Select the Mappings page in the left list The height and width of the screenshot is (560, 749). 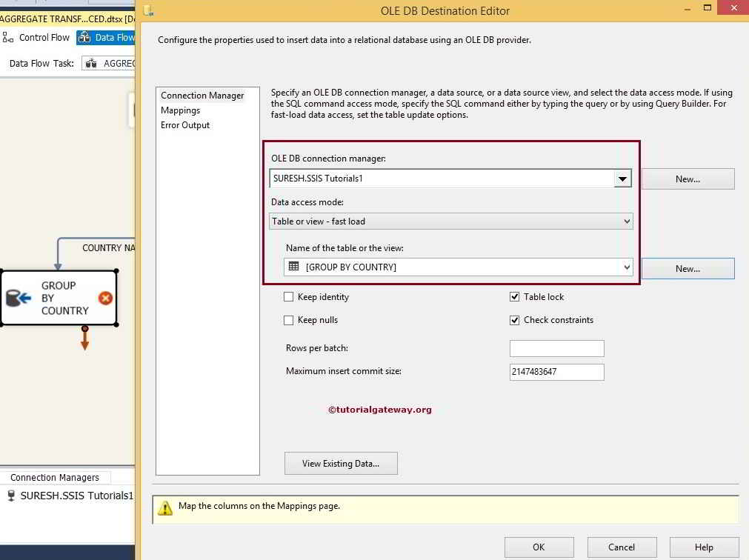pos(181,110)
